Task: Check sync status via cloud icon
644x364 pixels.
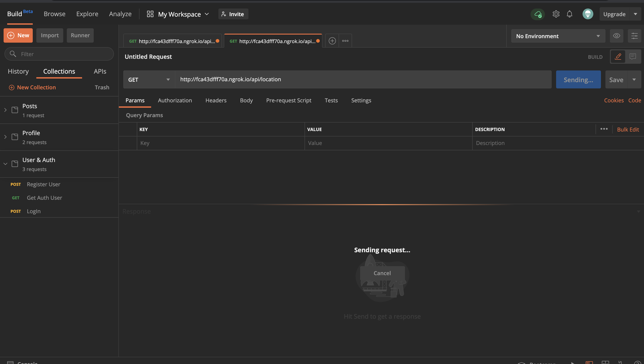Action: 537,14
